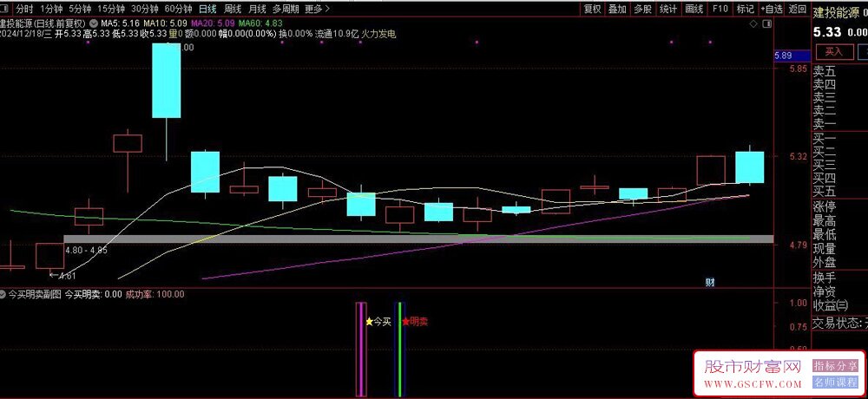Click the 4.80 - 4.85 range label
This screenshot has width=868, height=399.
[86, 250]
